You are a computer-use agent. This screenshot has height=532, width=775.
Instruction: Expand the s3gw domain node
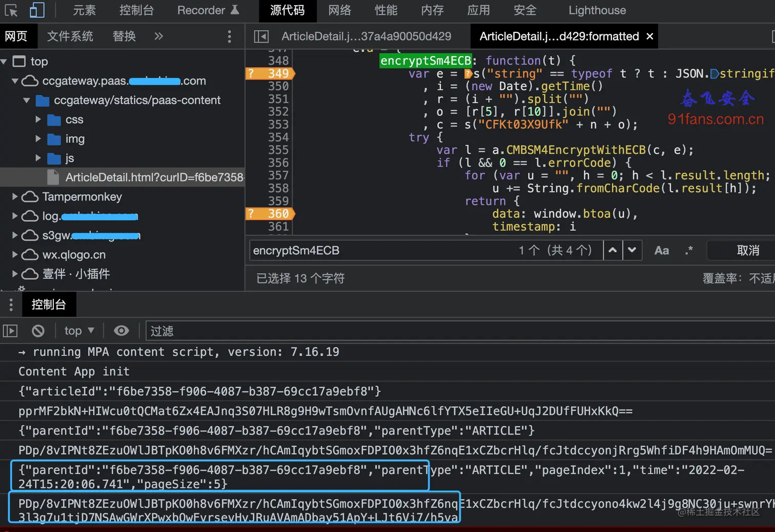point(15,235)
